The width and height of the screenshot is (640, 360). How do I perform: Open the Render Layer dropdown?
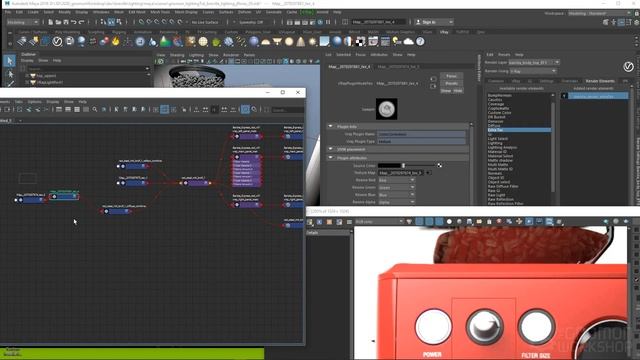pos(533,62)
